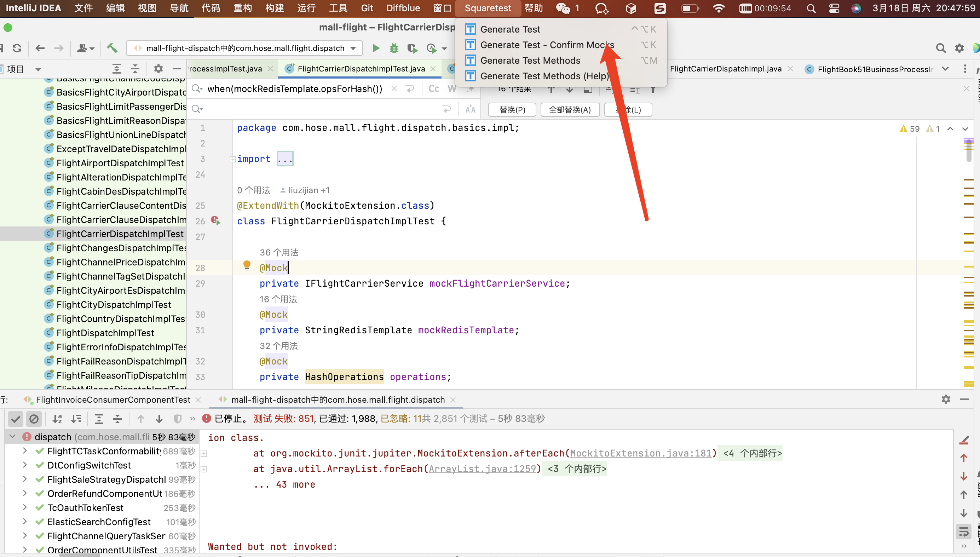Open MockitoExtension.java:181 stack trace link
This screenshot has width=980, height=557.
640,453
